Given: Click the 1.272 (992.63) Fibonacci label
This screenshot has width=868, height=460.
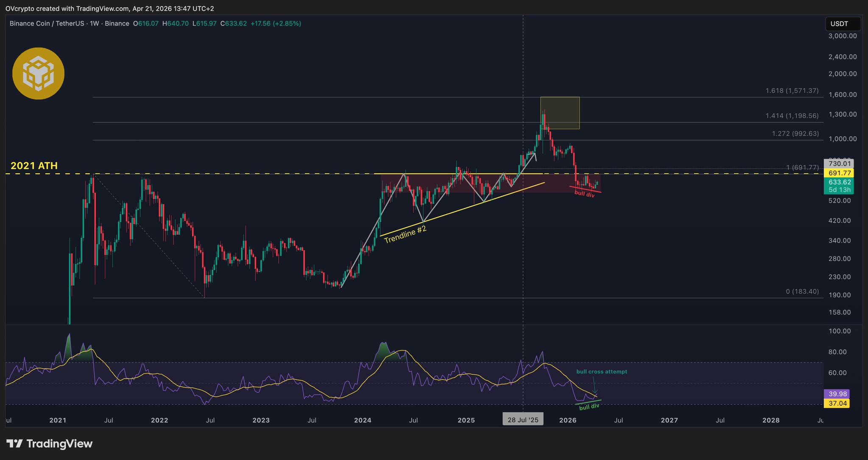Looking at the screenshot, I should (795, 134).
